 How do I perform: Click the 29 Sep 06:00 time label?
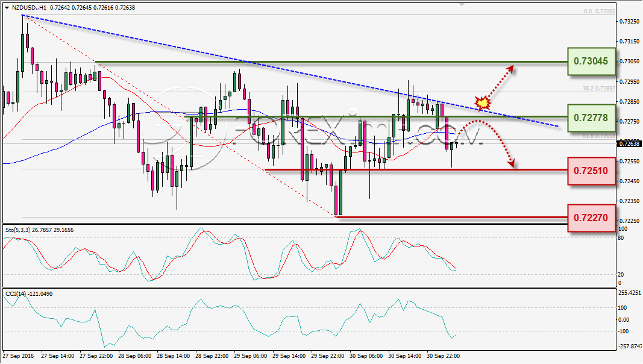coord(251,356)
